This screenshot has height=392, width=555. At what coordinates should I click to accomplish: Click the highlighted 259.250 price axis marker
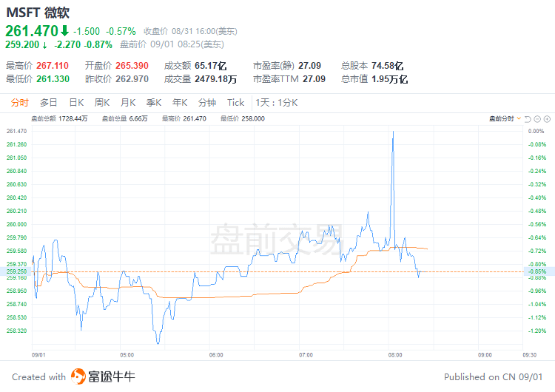(x=16, y=271)
